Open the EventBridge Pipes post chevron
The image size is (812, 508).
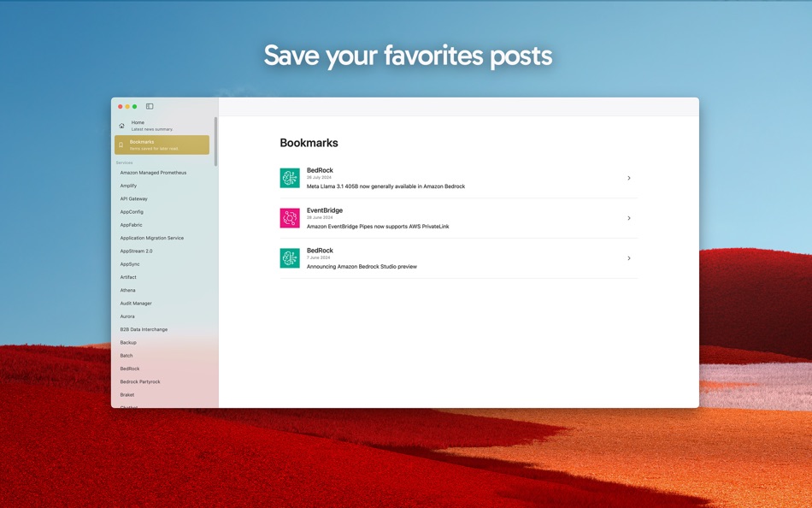point(629,218)
